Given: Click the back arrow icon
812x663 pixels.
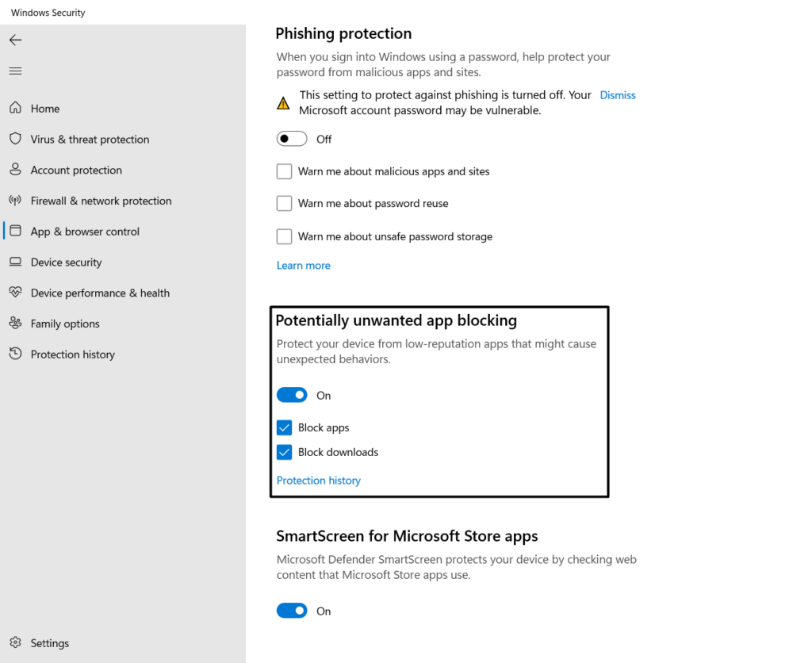Looking at the screenshot, I should (15, 40).
